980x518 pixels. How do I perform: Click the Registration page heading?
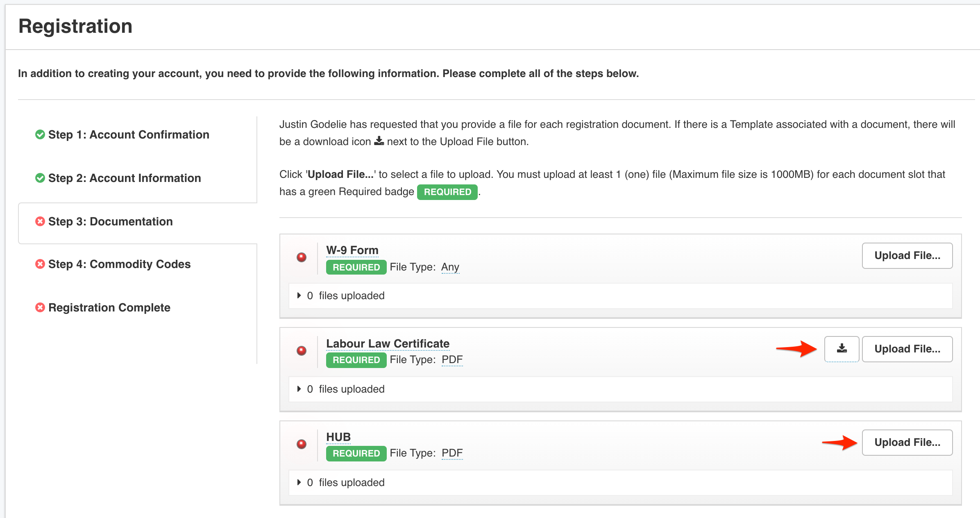pyautogui.click(x=75, y=26)
